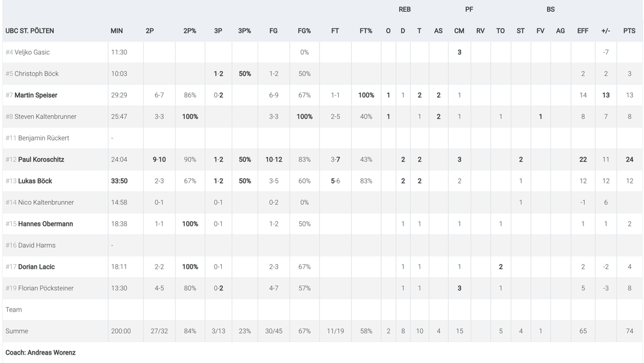Viewport: 644px width, 363px height.
Task: Select Steven Kaltenbrunner's name
Action: point(46,116)
